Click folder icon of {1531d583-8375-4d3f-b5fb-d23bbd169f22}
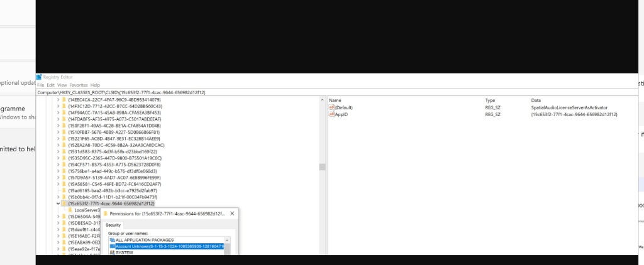Image resolution: width=644 pixels, height=265 pixels. 64,151
